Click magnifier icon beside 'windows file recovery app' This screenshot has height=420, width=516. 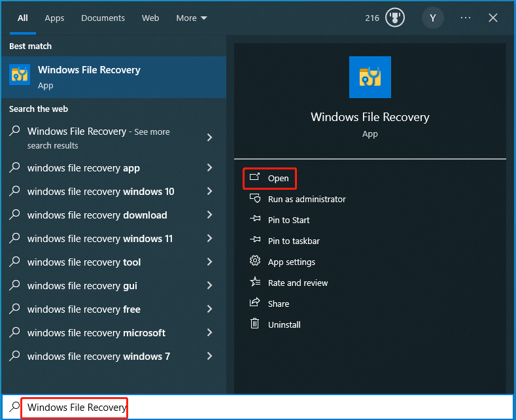coord(14,167)
